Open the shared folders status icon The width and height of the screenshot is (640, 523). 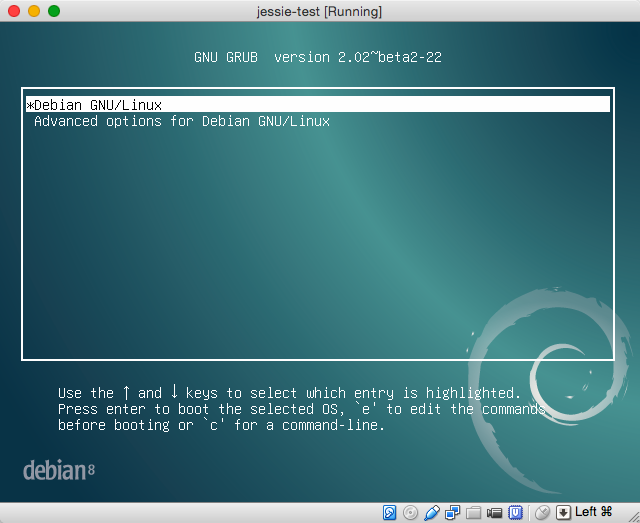pyautogui.click(x=473, y=512)
